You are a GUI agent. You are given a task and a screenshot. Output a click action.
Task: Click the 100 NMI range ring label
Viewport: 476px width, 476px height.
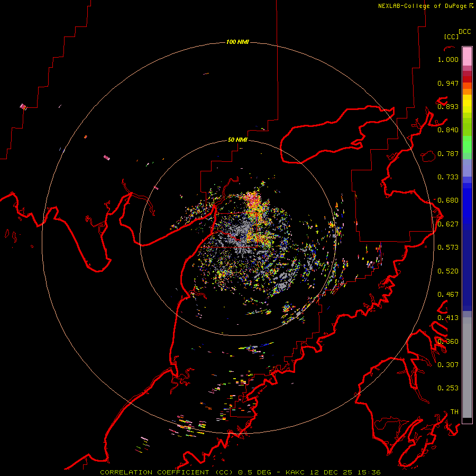237,42
